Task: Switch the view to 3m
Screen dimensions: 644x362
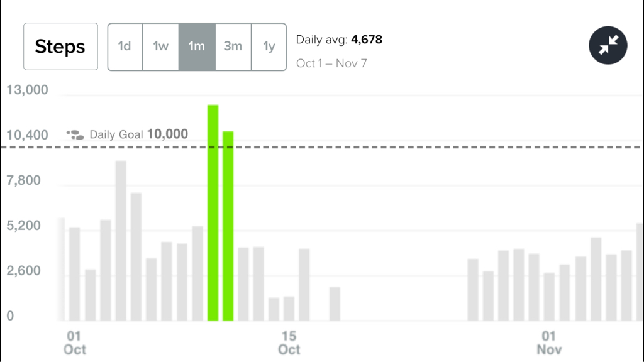Action: pos(233,47)
